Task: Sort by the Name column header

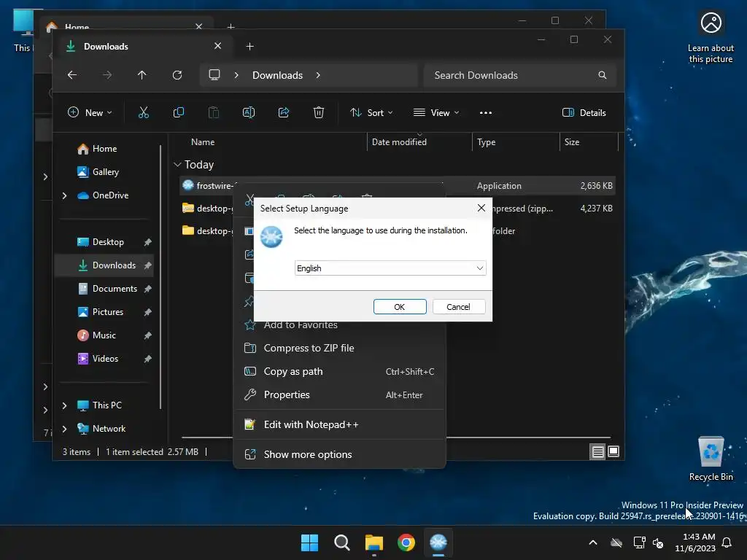Action: coord(203,142)
